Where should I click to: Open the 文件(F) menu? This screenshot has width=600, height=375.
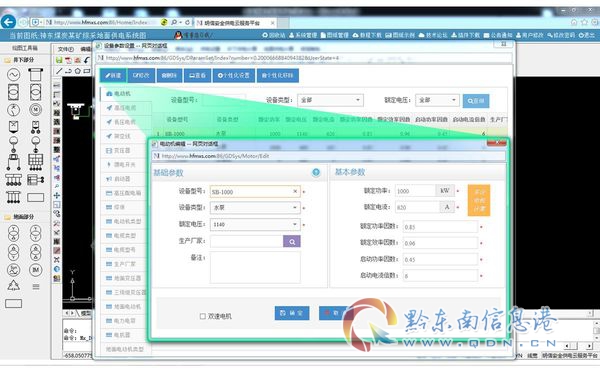coord(65,49)
